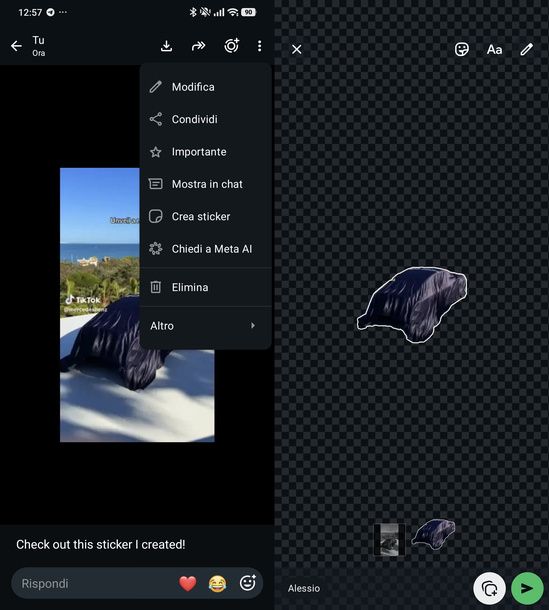Click the Meta AI ring icon
Screen dimensions: 549x610
point(156,249)
